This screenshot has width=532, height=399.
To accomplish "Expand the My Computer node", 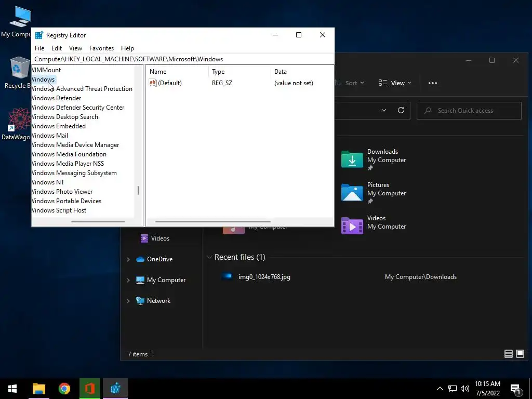I will click(128, 280).
